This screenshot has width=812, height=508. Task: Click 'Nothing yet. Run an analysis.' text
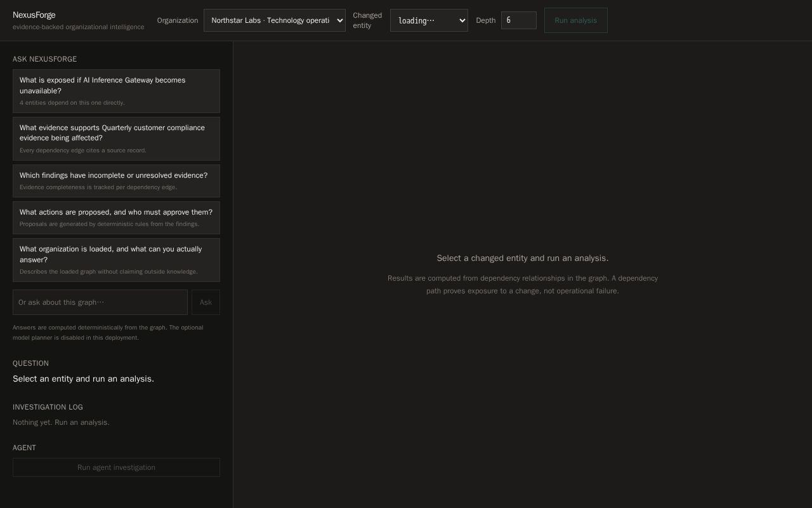(61, 422)
